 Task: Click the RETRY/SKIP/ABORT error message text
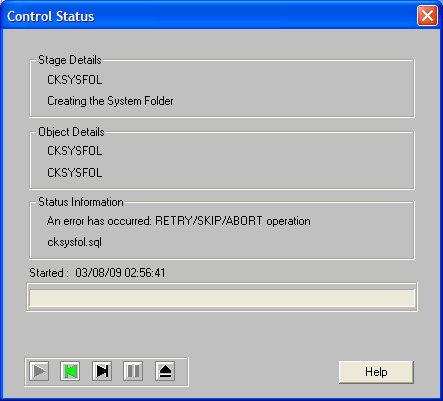click(179, 221)
